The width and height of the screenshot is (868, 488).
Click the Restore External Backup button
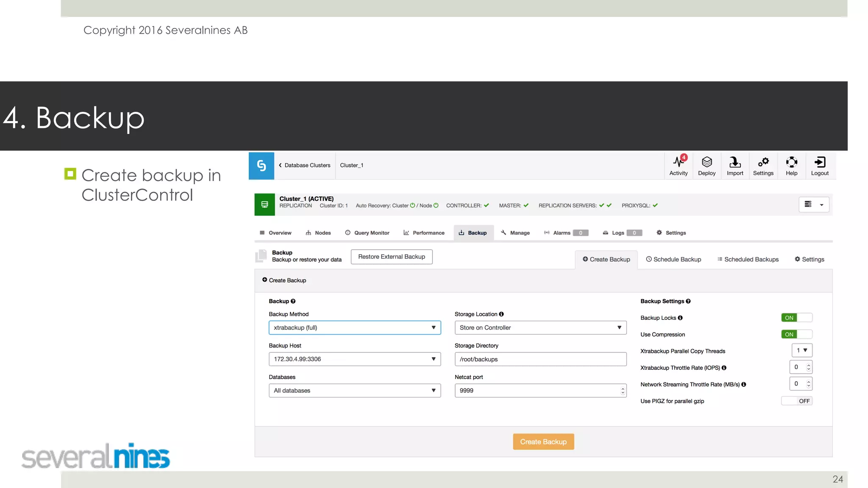[x=391, y=257]
